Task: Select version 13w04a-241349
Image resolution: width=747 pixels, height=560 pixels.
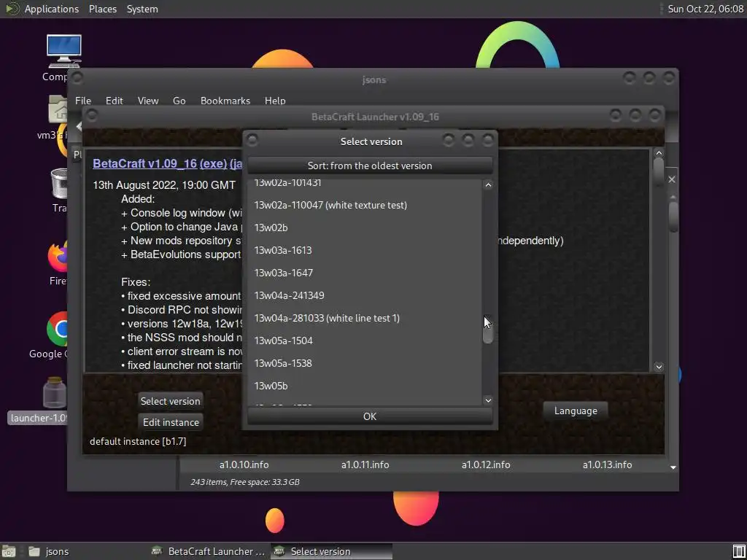Action: [364, 296]
